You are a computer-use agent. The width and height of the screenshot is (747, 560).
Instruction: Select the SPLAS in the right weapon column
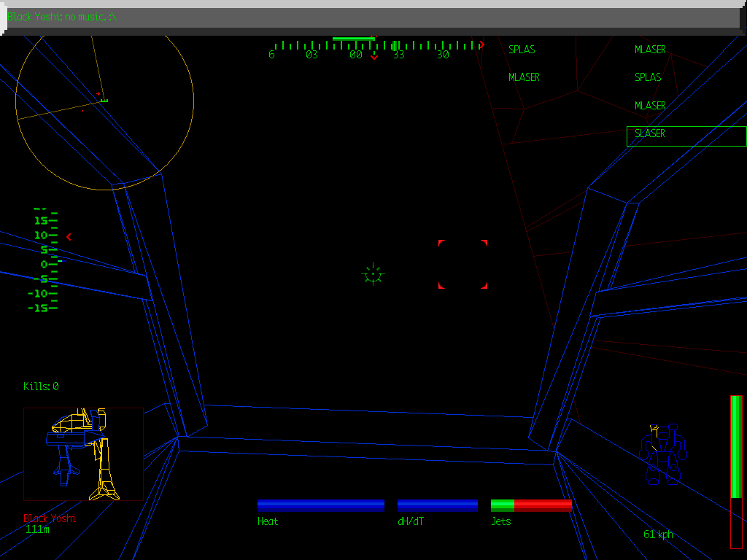pyautogui.click(x=647, y=77)
